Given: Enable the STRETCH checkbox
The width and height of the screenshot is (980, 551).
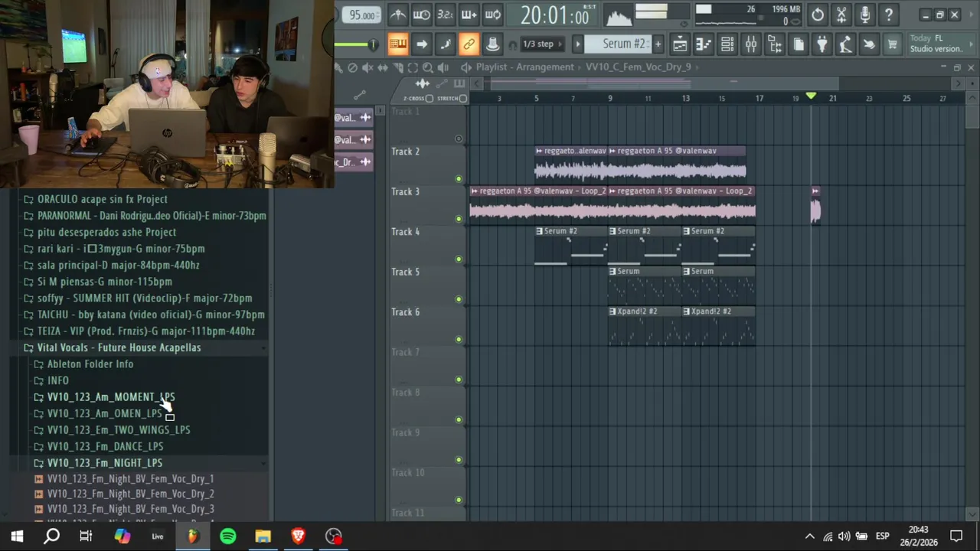Looking at the screenshot, I should [x=462, y=99].
